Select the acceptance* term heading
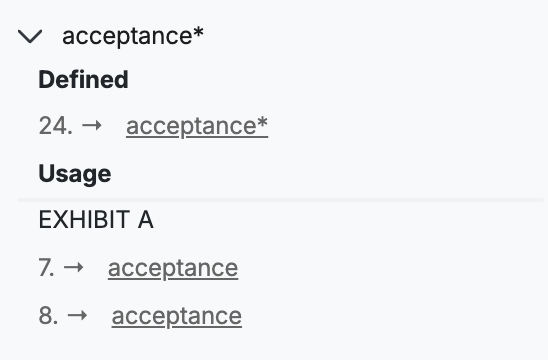Screen dimensions: 548x360 pos(133,36)
